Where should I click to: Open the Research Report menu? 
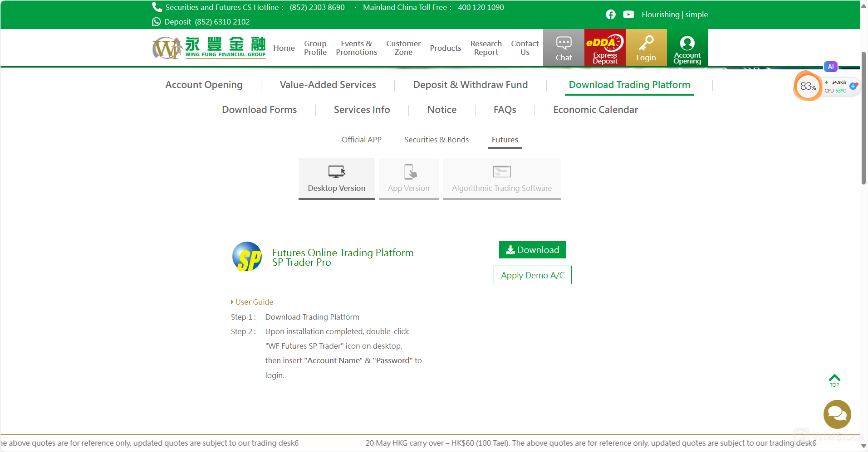coord(486,48)
